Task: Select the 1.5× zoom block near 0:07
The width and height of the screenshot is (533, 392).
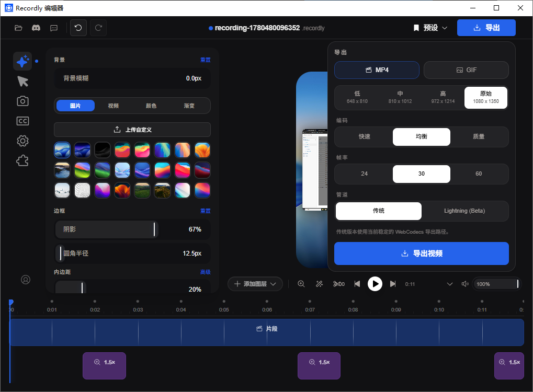Action: pyautogui.click(x=319, y=366)
